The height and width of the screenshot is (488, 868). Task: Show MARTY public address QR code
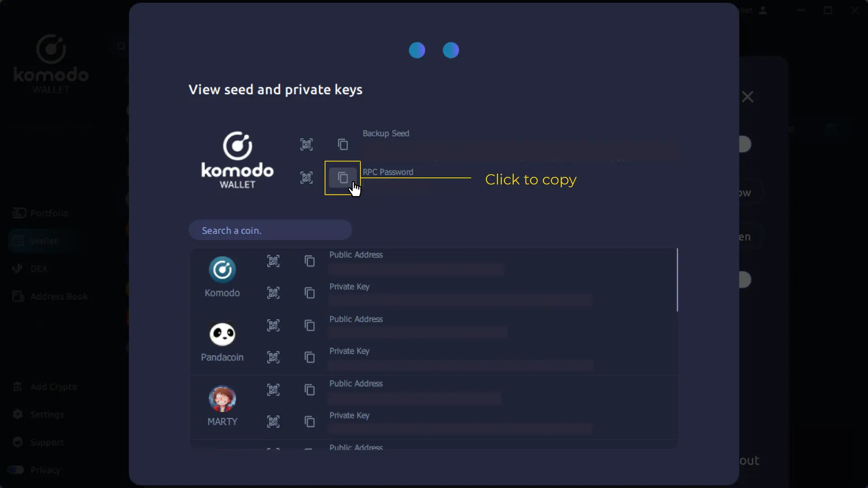point(273,389)
